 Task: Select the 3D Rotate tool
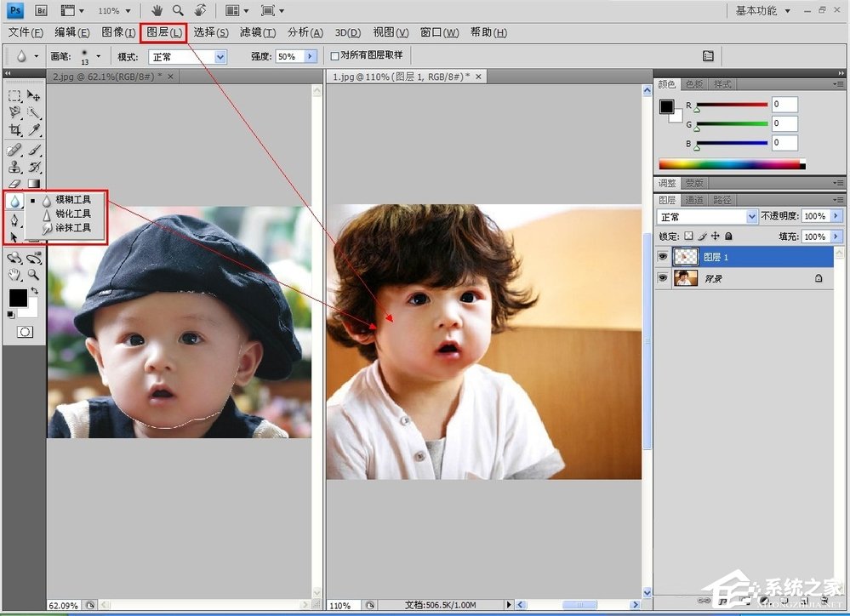click(14, 258)
